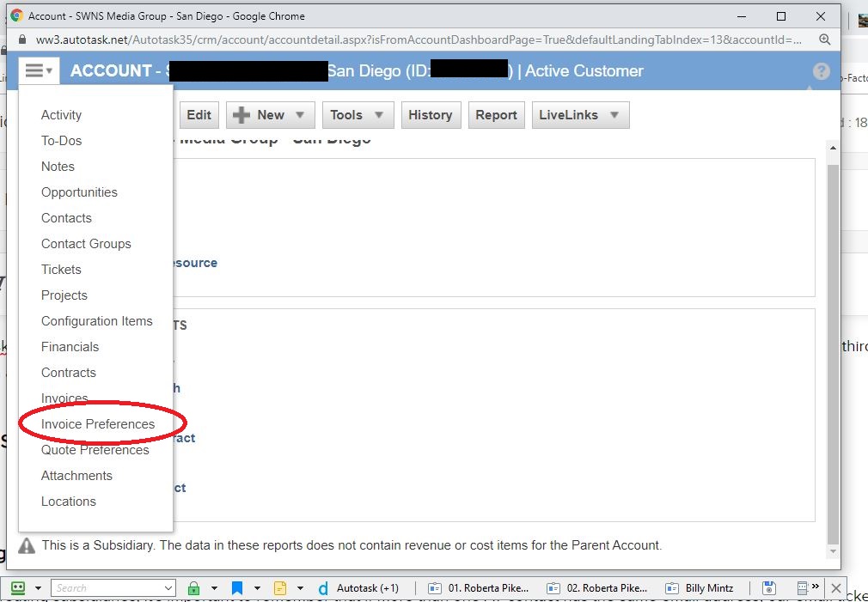Click the Report button
Screen dimensions: 868x602
pyautogui.click(x=496, y=115)
